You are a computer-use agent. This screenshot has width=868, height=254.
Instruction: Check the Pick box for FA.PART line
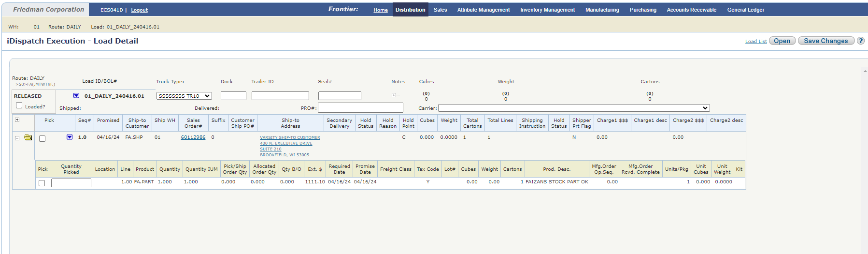coord(42,183)
